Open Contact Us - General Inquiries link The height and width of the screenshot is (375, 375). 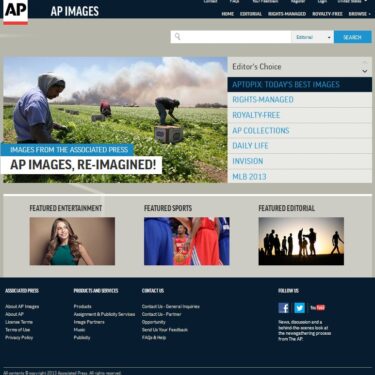pos(171,306)
